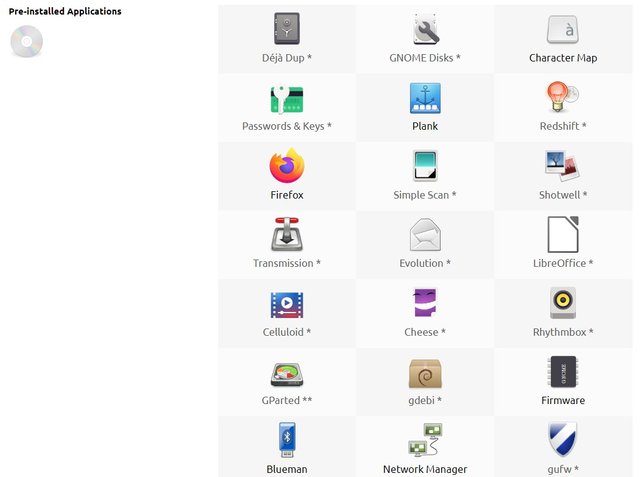Click the 'Celluloid *' label

pos(287,332)
